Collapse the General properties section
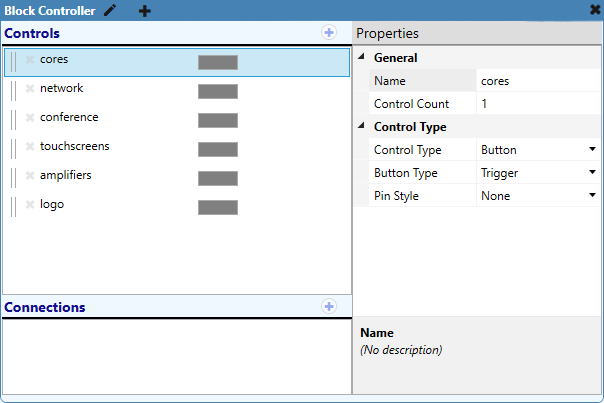604x403 pixels. pos(362,58)
